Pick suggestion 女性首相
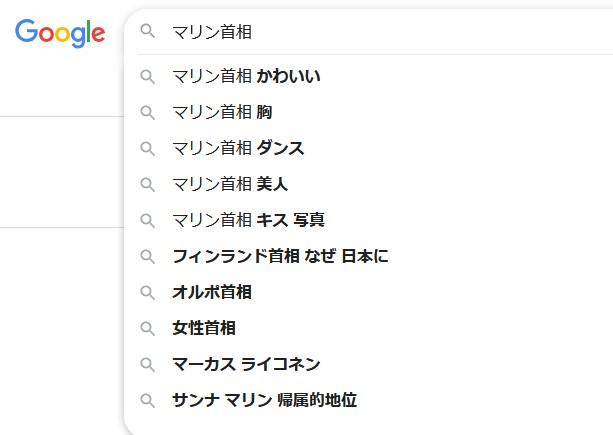 [204, 328]
